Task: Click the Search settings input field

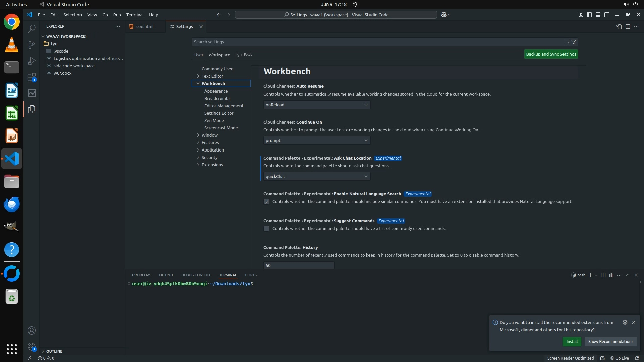Action: coord(376,42)
